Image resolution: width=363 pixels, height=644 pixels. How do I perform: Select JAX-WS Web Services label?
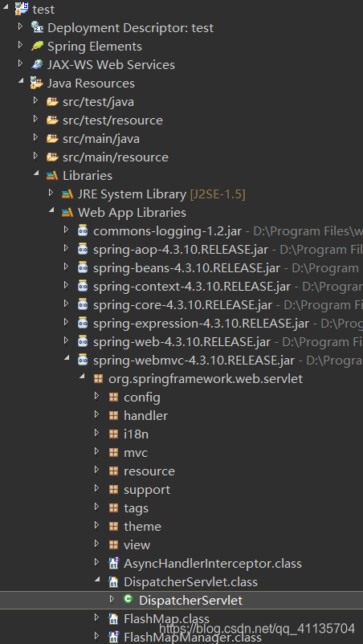tap(111, 64)
